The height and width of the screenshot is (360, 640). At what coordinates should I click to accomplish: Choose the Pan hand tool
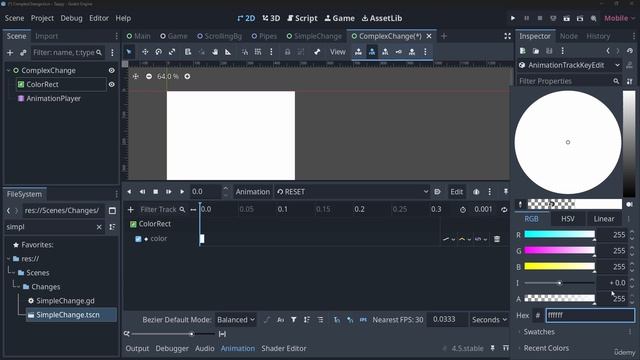(x=215, y=52)
